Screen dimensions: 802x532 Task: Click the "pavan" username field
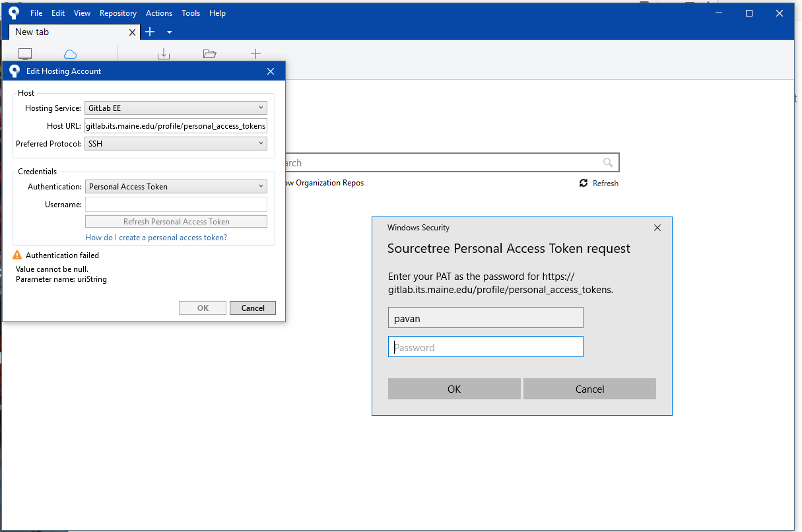coord(486,317)
